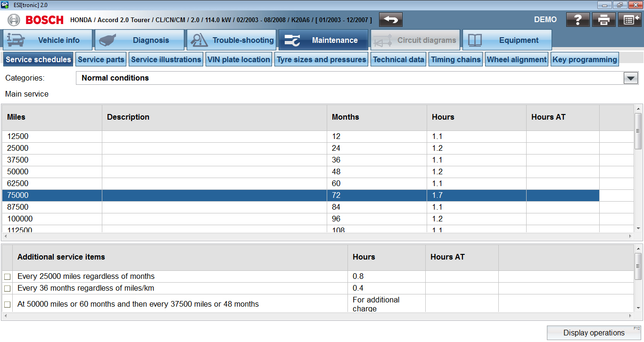Screen dimensions: 644x342
Task: Switch to the Diagnosis tab
Action: (139, 40)
